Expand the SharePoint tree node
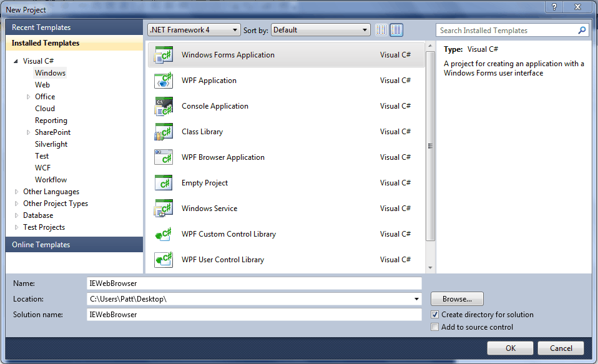This screenshot has width=598, height=364. pos(28,132)
